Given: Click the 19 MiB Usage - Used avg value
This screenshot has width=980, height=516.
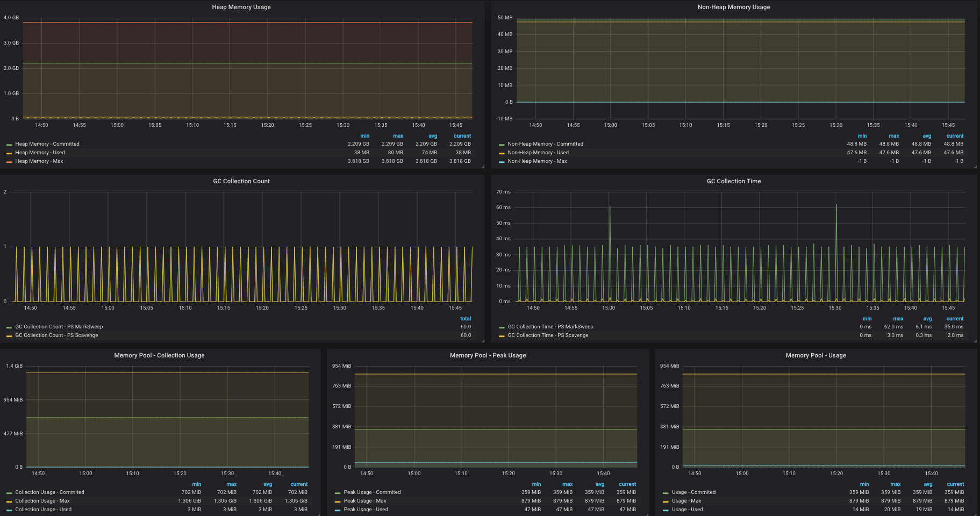Looking at the screenshot, I should click(924, 510).
